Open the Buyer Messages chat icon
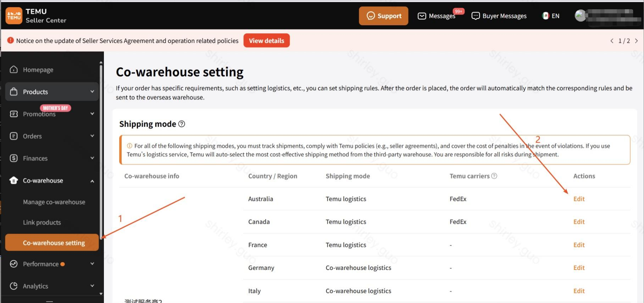 (x=476, y=16)
